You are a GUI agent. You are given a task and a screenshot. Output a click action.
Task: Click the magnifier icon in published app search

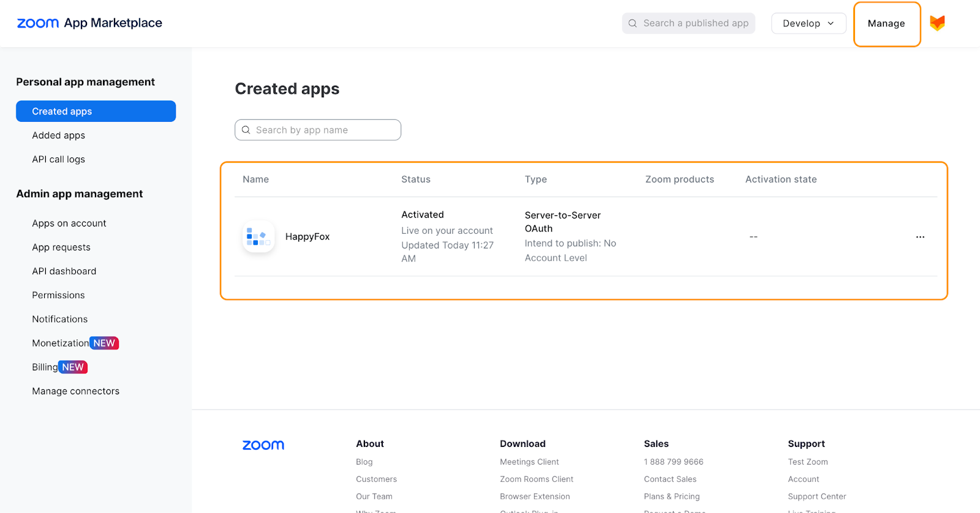(x=633, y=23)
